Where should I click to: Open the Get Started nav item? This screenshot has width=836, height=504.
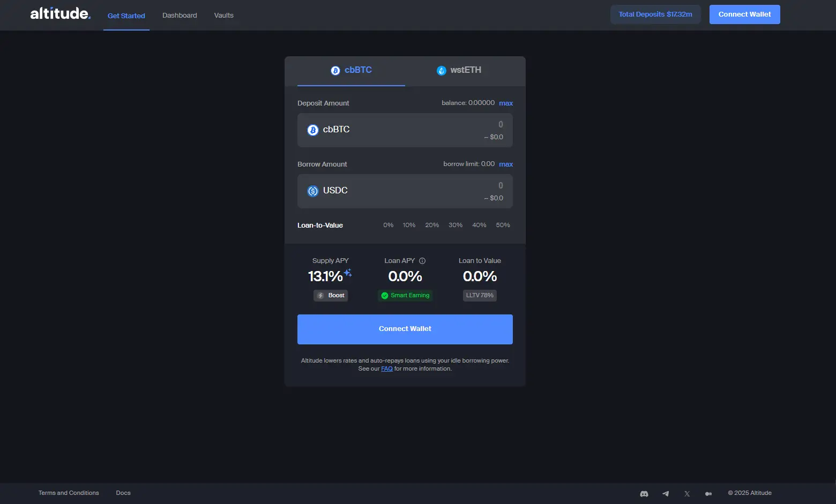click(126, 16)
